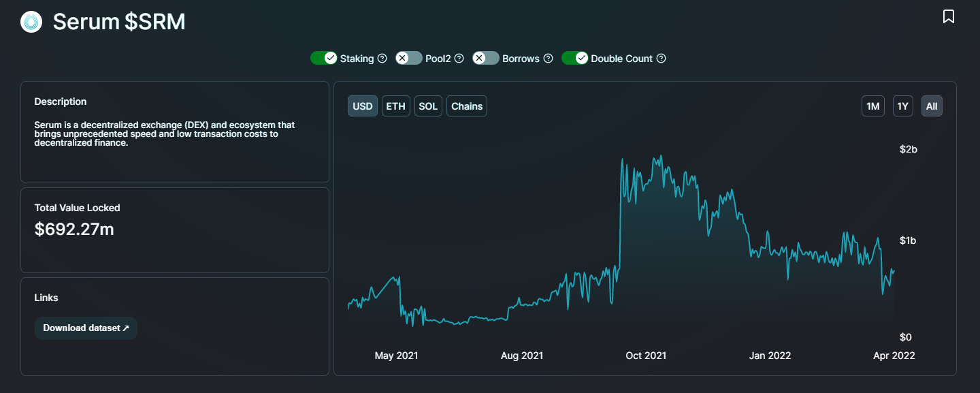The width and height of the screenshot is (980, 393).
Task: Click the Description heading
Action: tap(61, 101)
